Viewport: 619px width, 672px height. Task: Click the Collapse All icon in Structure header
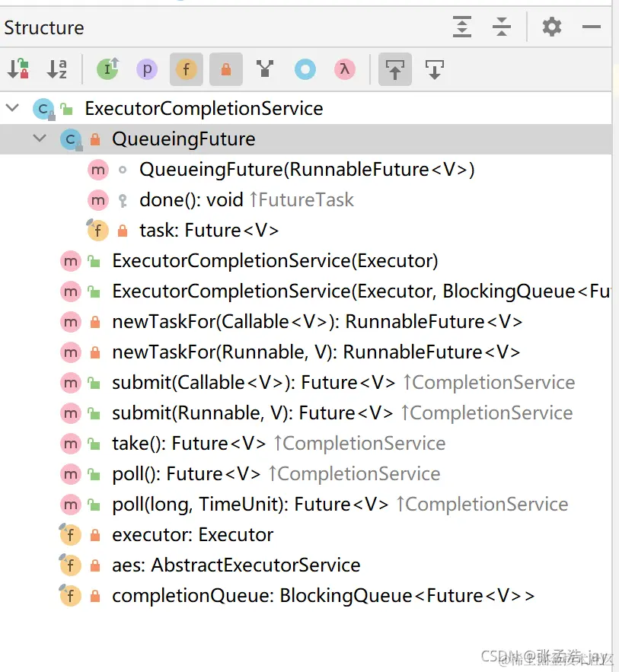pos(501,27)
